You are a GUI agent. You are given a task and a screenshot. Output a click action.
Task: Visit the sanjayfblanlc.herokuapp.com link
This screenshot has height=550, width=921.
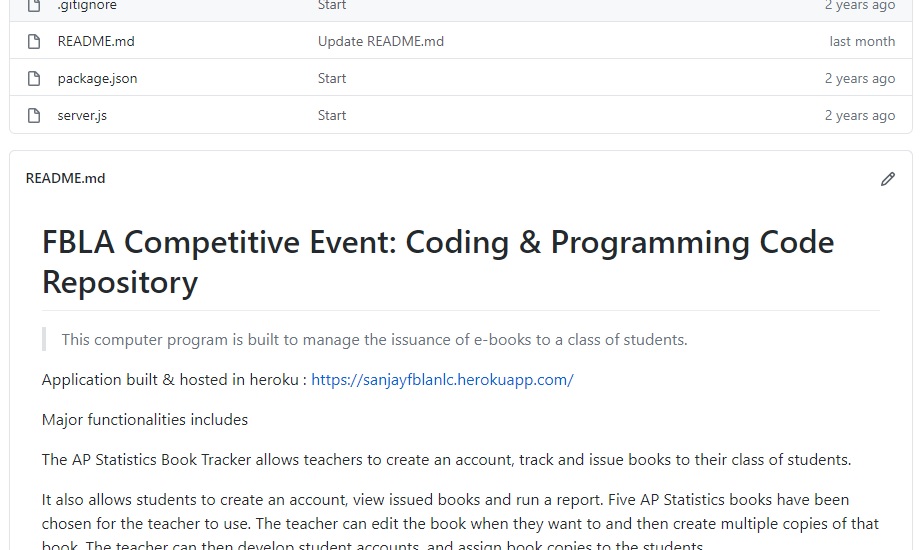pos(442,380)
